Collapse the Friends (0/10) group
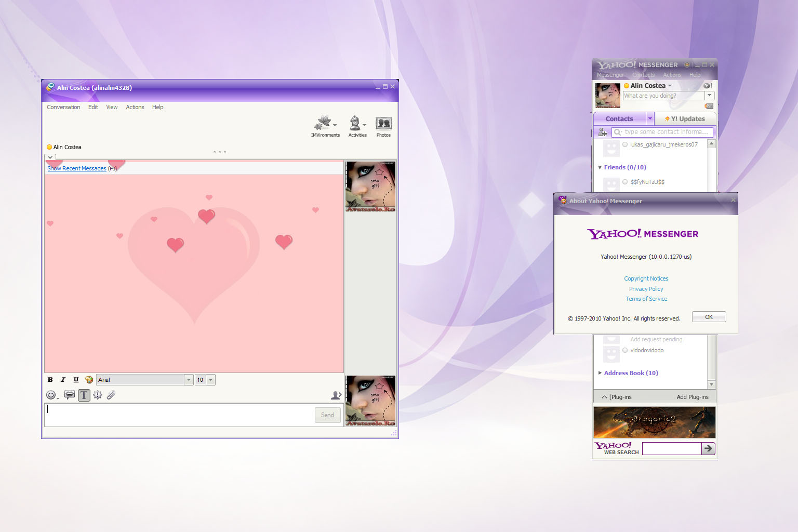798x532 pixels. click(x=600, y=167)
